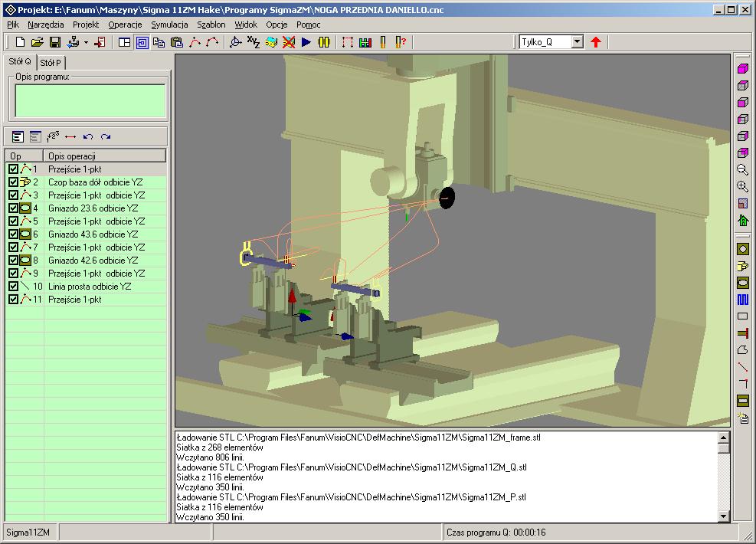Expand the dropdown arrow beside the export icon
Viewport: 756px width, 544px height.
click(86, 42)
